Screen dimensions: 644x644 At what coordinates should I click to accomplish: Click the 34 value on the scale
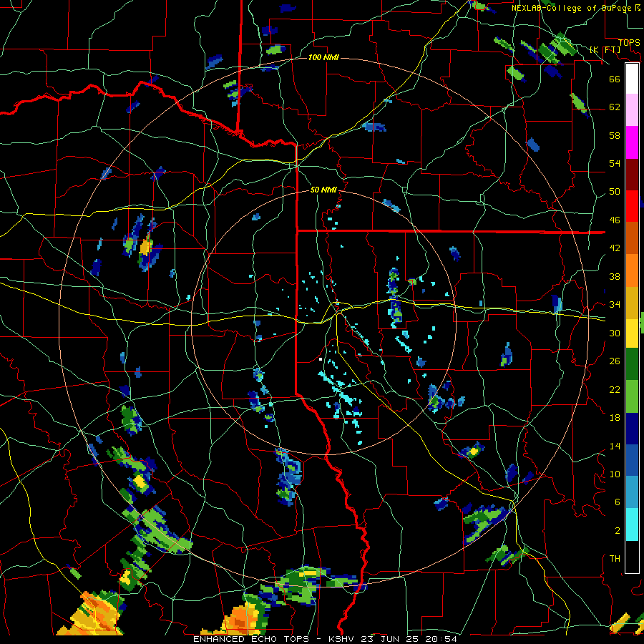(x=615, y=305)
